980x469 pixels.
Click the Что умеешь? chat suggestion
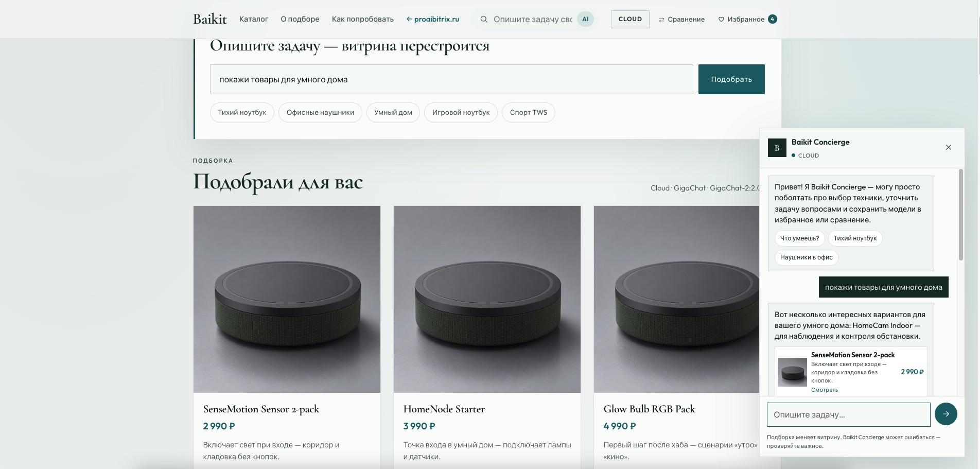[x=799, y=238]
